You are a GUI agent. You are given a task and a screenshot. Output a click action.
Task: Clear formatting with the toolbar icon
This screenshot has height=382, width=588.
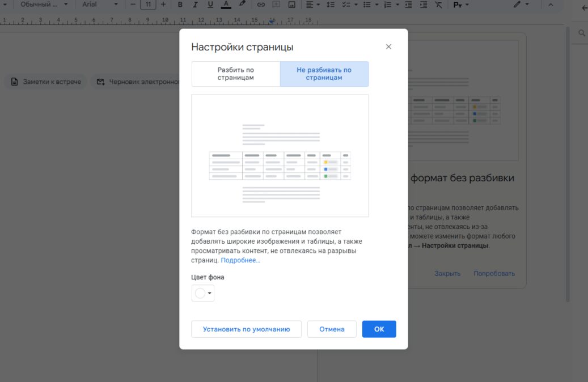tap(438, 5)
